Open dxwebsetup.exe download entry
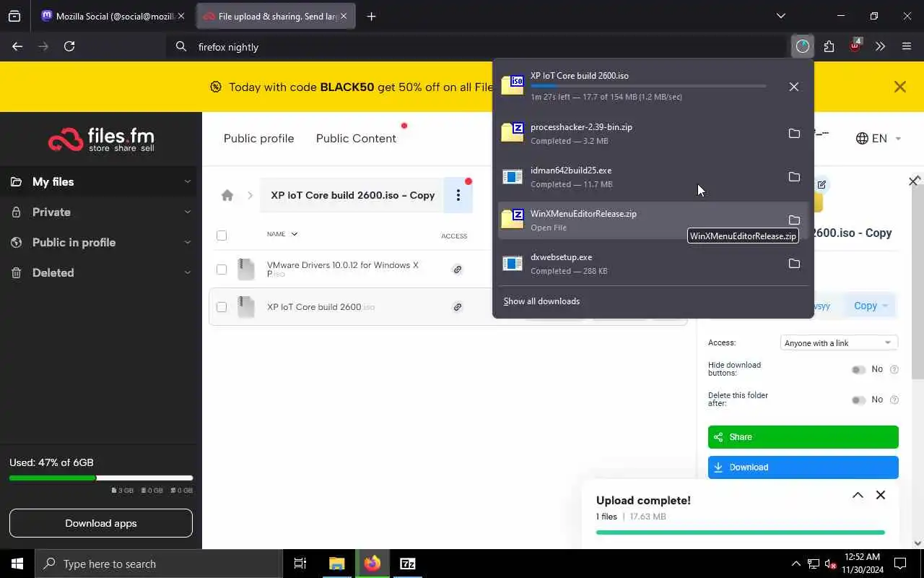Screen dimensions: 924x578 pyautogui.click(x=637, y=264)
